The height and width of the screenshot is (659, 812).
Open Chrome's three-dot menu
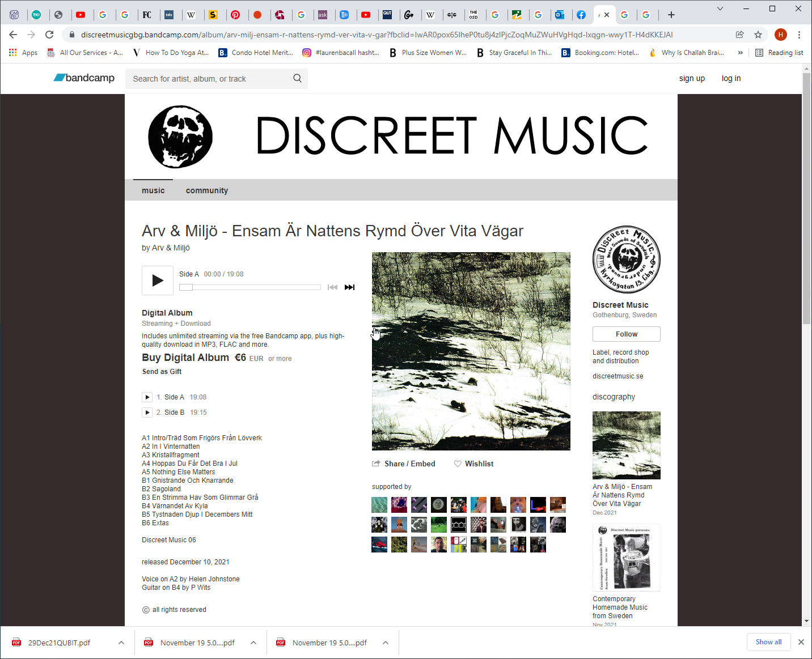[x=800, y=35]
